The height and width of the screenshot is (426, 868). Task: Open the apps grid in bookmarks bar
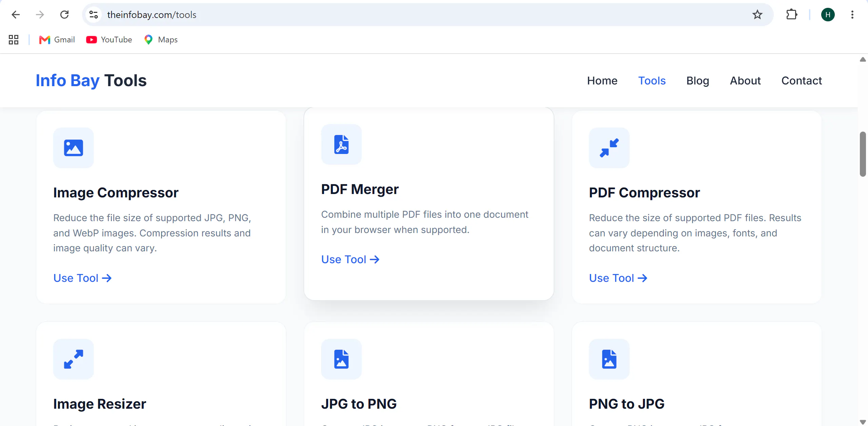(x=14, y=40)
